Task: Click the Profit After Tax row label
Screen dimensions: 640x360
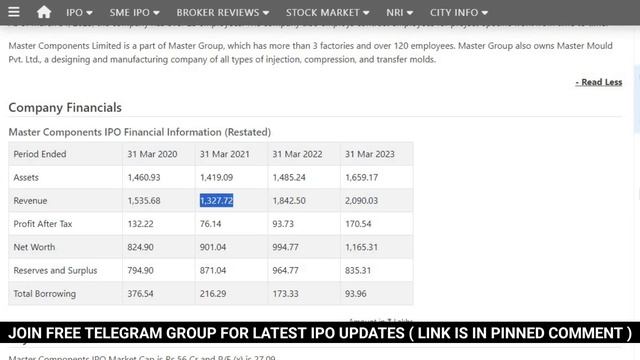Action: click(x=43, y=224)
